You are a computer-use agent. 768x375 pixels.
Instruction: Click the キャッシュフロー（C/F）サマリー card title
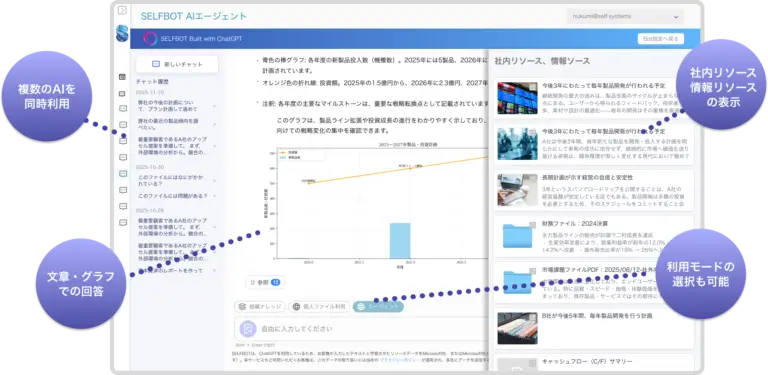[x=587, y=362]
